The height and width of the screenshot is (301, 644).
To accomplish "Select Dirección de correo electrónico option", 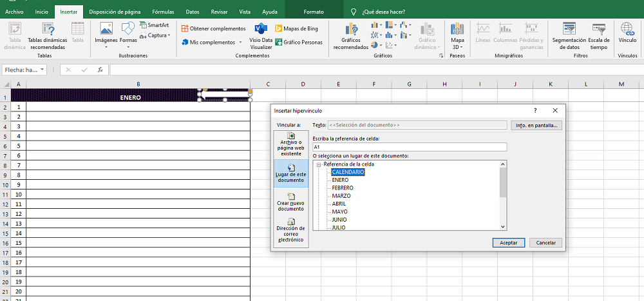I will (x=291, y=230).
